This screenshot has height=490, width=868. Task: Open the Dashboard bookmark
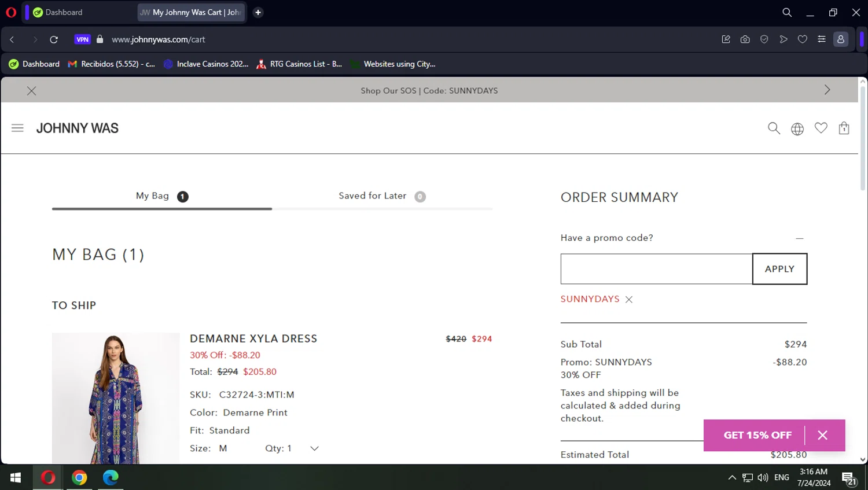(x=34, y=64)
